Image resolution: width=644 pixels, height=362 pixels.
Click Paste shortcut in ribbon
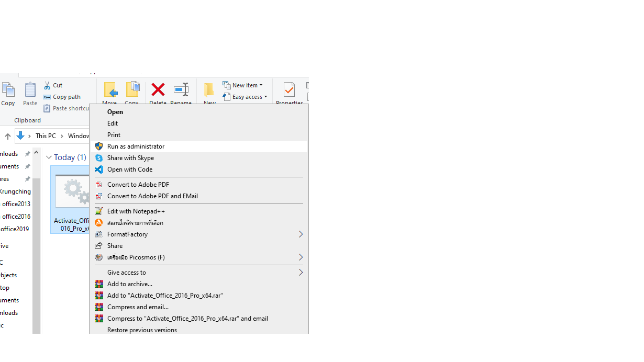[66, 108]
